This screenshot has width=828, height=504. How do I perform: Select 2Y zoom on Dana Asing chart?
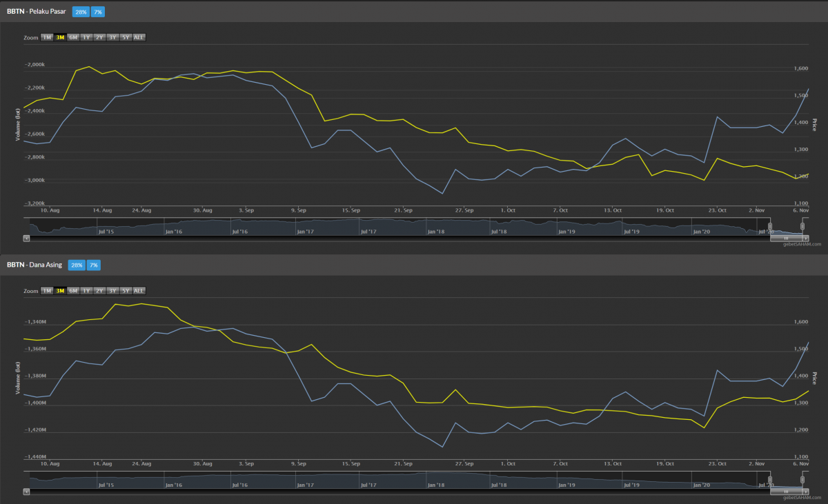pos(99,291)
